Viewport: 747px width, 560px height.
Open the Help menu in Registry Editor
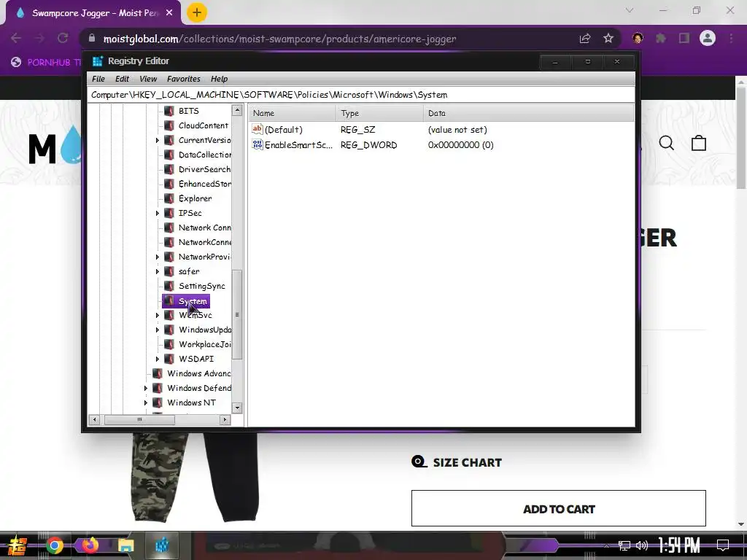tap(219, 79)
